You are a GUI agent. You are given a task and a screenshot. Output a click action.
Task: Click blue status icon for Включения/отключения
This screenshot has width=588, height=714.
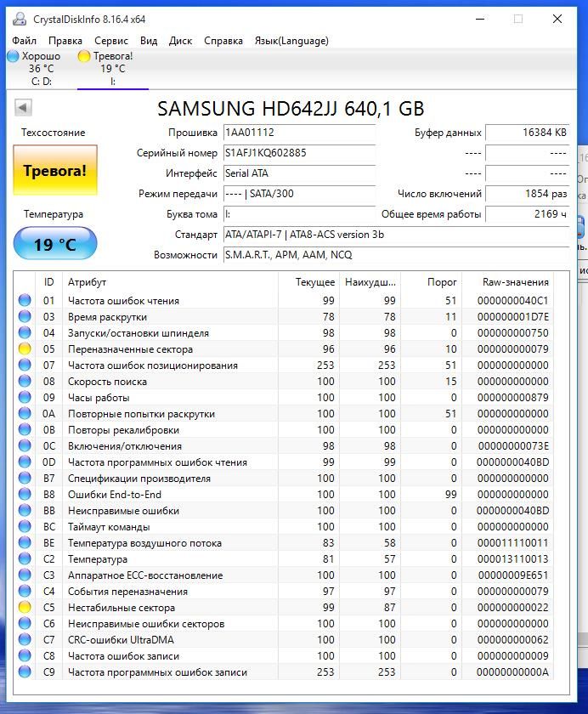pos(25,445)
